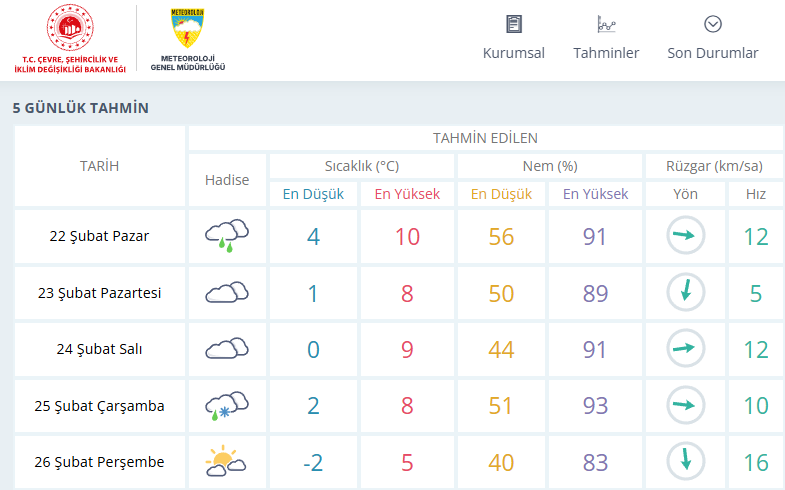Click wind direction arrow for 23 Şubat Pazartesi
This screenshot has width=785, height=490.
coord(686,293)
